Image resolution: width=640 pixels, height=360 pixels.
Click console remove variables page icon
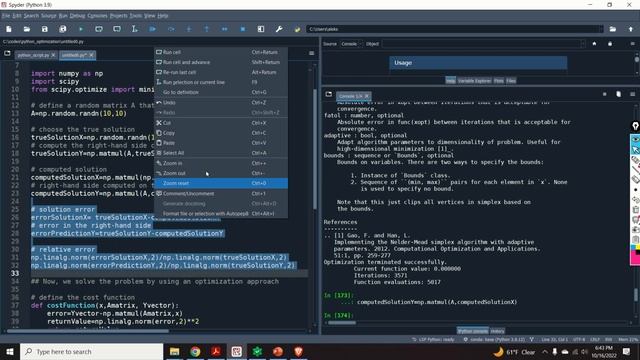618,94
